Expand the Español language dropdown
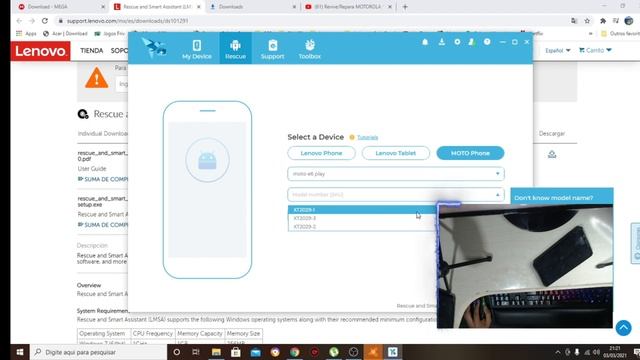Image resolution: width=640 pixels, height=360 pixels. 558,50
